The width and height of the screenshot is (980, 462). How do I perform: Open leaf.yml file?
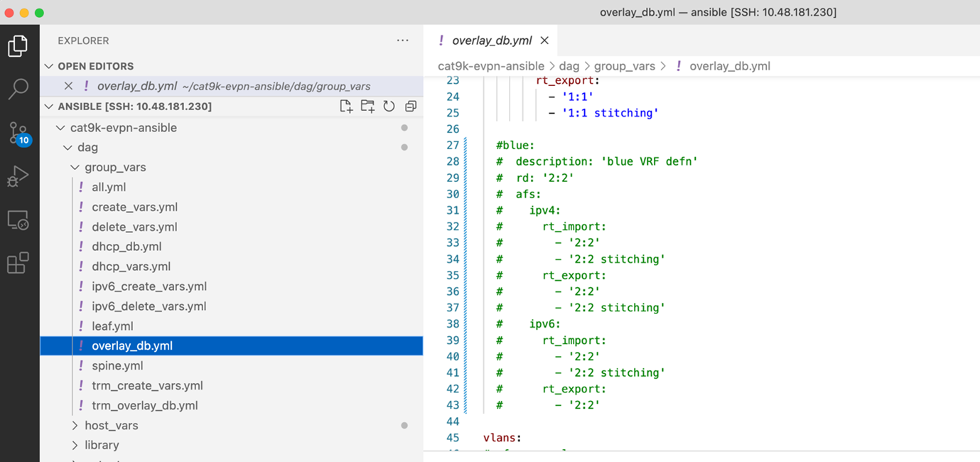pos(112,326)
